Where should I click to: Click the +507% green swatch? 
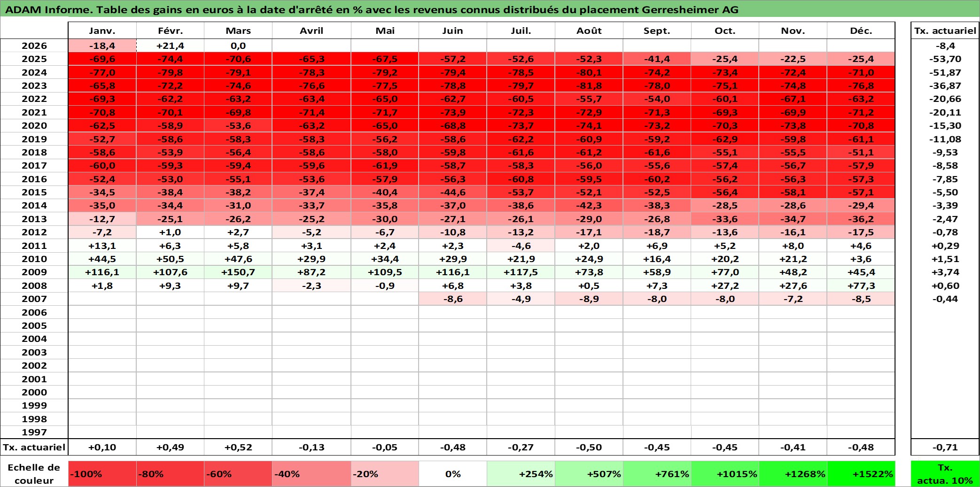click(x=589, y=474)
